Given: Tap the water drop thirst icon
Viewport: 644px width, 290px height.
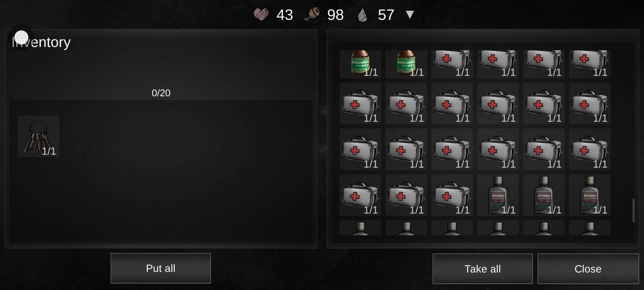Looking at the screenshot, I should click(x=362, y=15).
